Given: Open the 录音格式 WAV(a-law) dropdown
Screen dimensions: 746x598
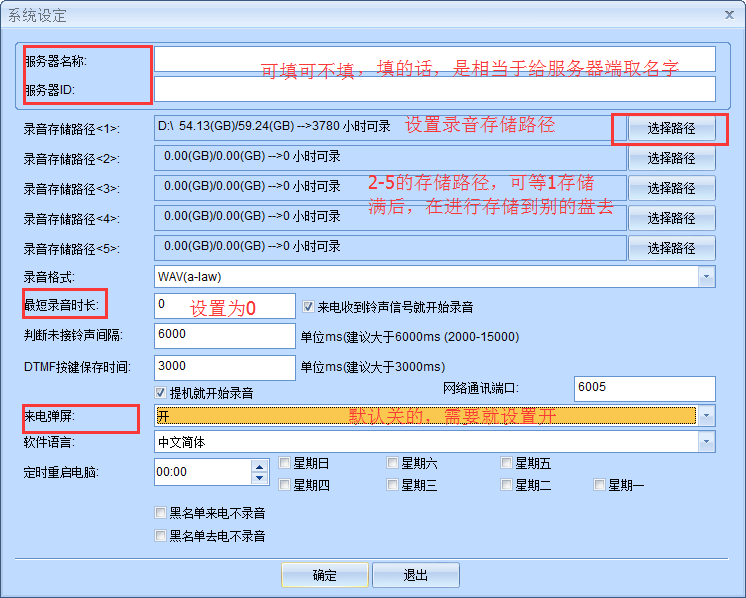Looking at the screenshot, I should [x=706, y=277].
